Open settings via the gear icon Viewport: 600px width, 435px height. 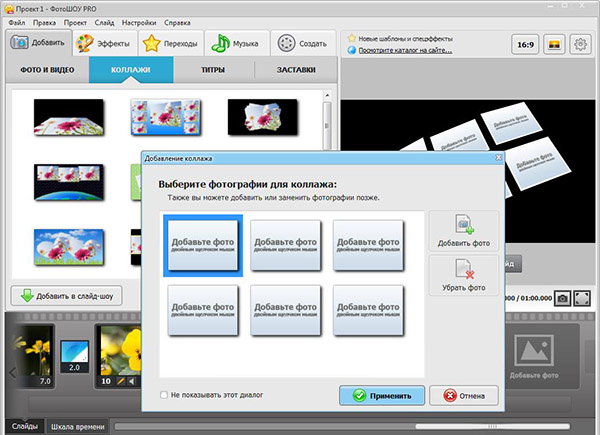580,45
